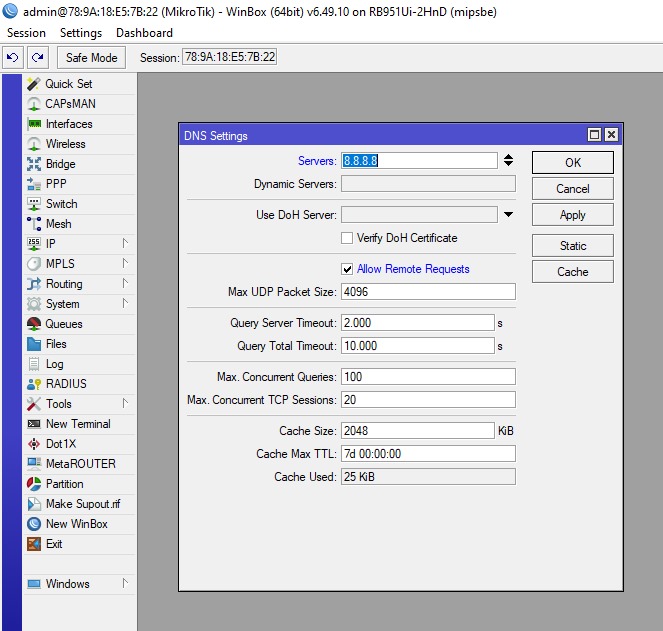The width and height of the screenshot is (663, 631).
Task: Click the Windows menu icon
Action: tap(34, 584)
